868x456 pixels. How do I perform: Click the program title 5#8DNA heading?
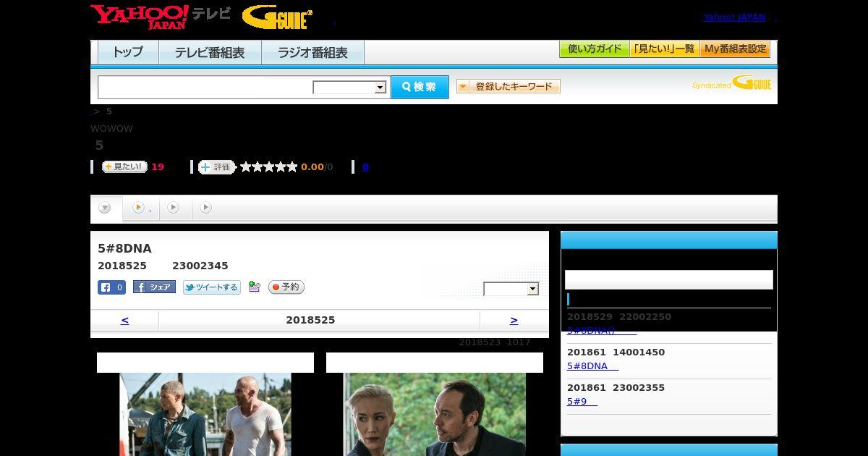tap(124, 248)
